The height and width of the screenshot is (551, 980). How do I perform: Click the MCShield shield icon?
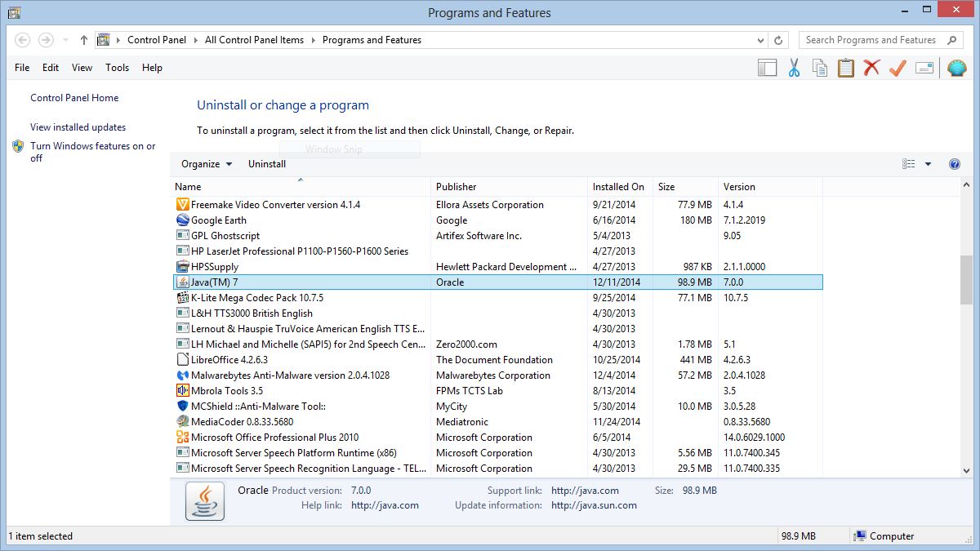[183, 407]
